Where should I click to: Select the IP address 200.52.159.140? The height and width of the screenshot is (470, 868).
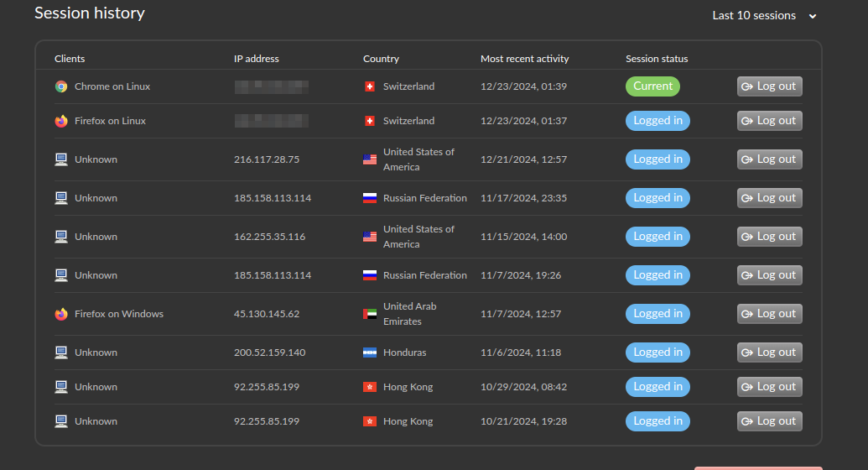tap(269, 352)
